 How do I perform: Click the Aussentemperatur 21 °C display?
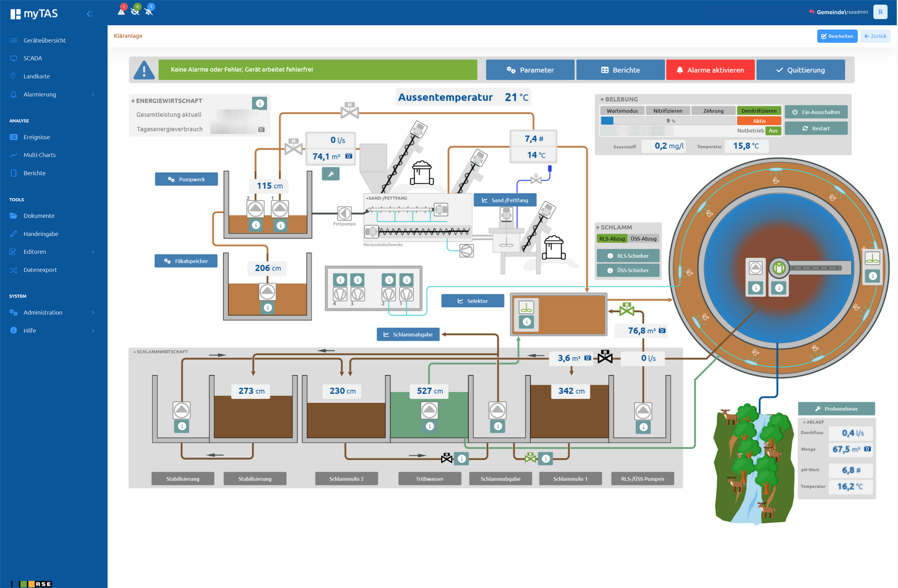(x=463, y=97)
